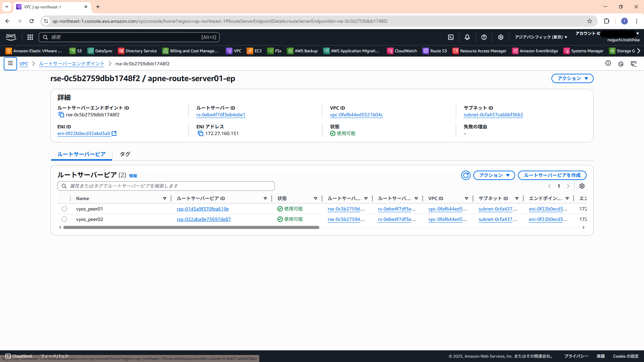Open the notifications bell icon

click(467, 37)
